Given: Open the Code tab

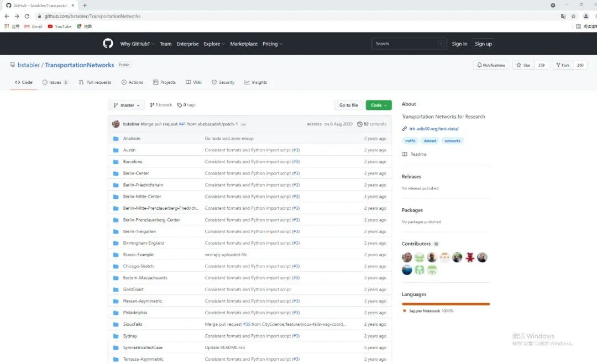Looking at the screenshot, I should pyautogui.click(x=24, y=82).
